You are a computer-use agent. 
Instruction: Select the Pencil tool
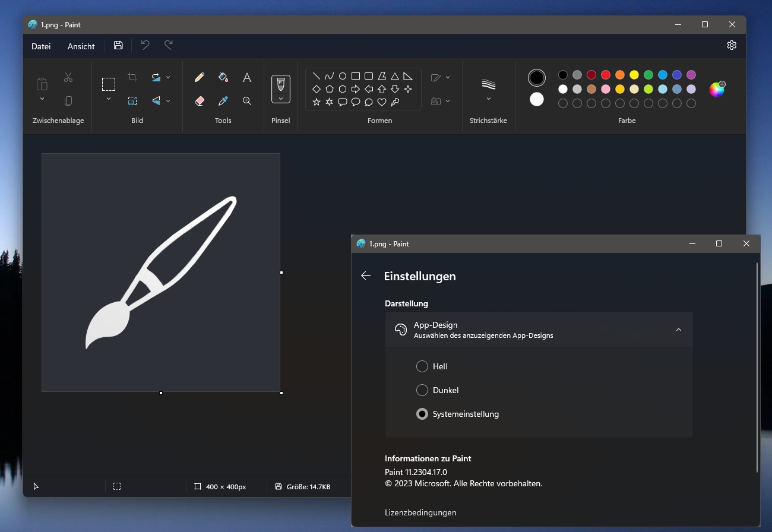(200, 77)
